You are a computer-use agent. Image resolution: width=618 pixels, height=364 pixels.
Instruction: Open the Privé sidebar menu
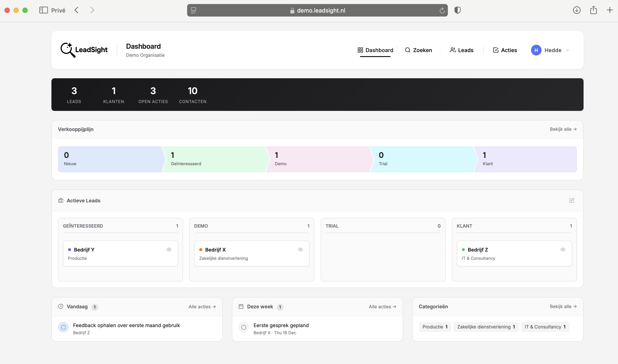(x=43, y=10)
